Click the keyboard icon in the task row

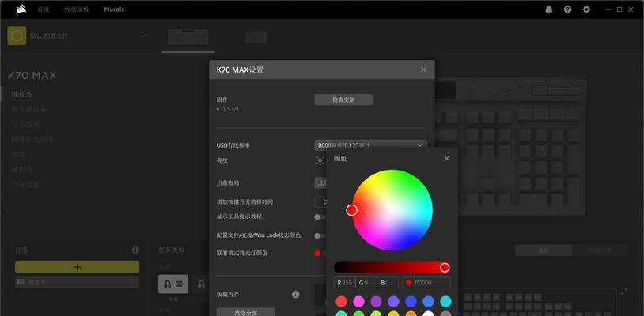click(21, 282)
